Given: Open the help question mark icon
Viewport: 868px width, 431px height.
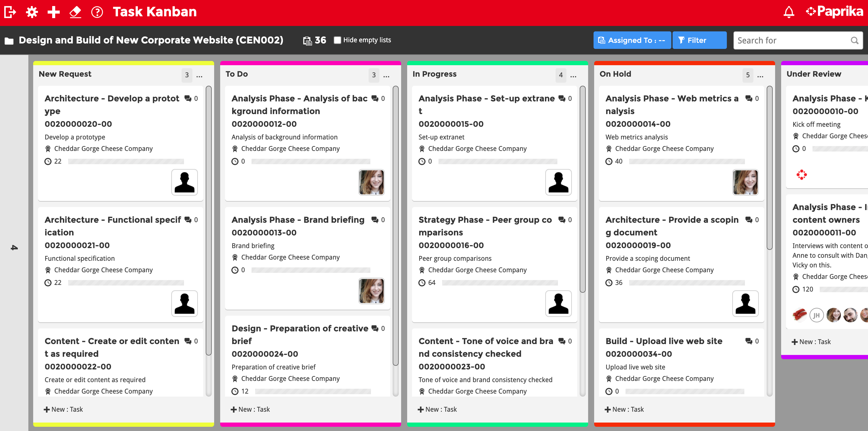Looking at the screenshot, I should (97, 12).
